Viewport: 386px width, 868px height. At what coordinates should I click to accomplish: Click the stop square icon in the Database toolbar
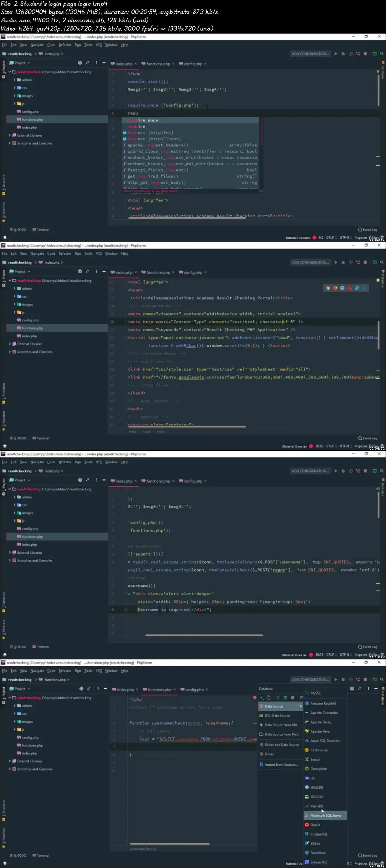[x=293, y=698]
